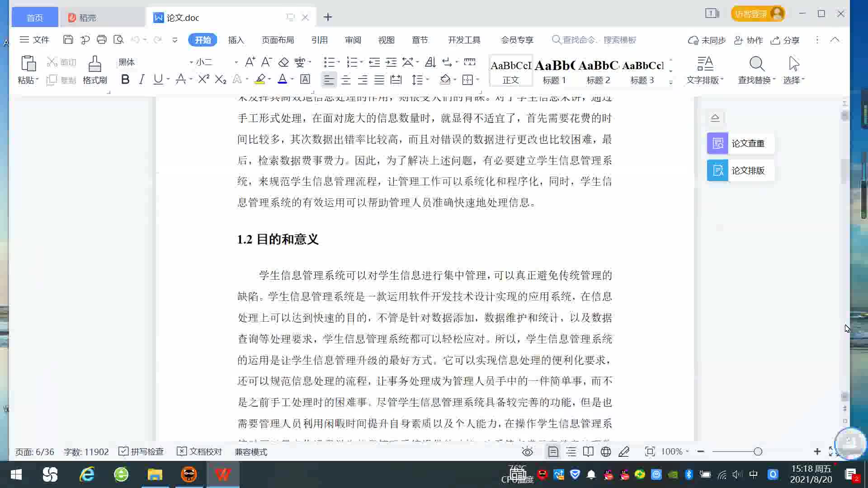Screen dimensions: 868x488
Task: Open the font name dropdown showing 黑体
Action: [x=191, y=62]
